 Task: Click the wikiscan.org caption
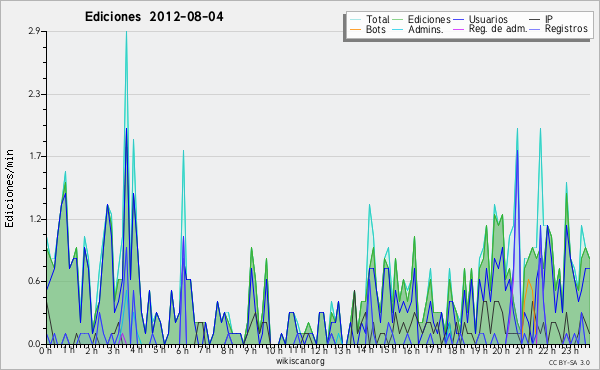coord(300,361)
